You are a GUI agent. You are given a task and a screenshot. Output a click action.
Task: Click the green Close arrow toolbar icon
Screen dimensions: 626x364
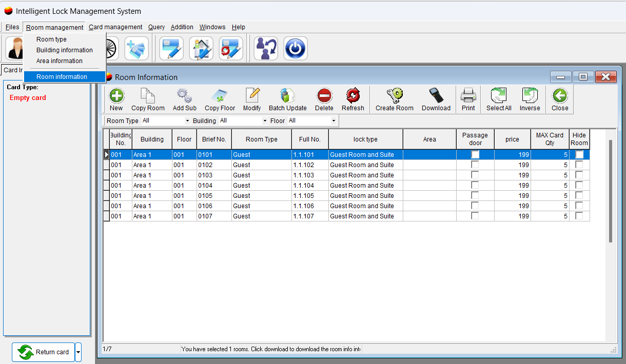click(x=560, y=95)
